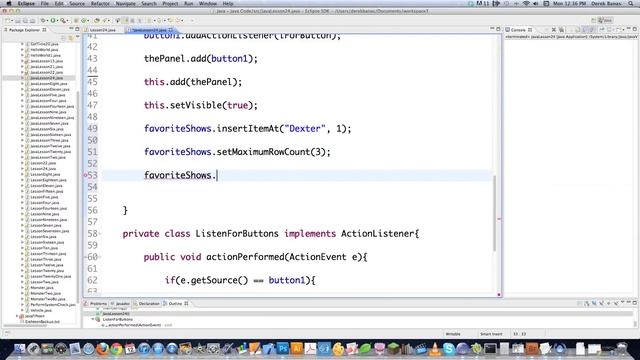Screen dimensions: 640x360
Task: Click the Debug toolbar icon
Action: (x=43, y=20)
